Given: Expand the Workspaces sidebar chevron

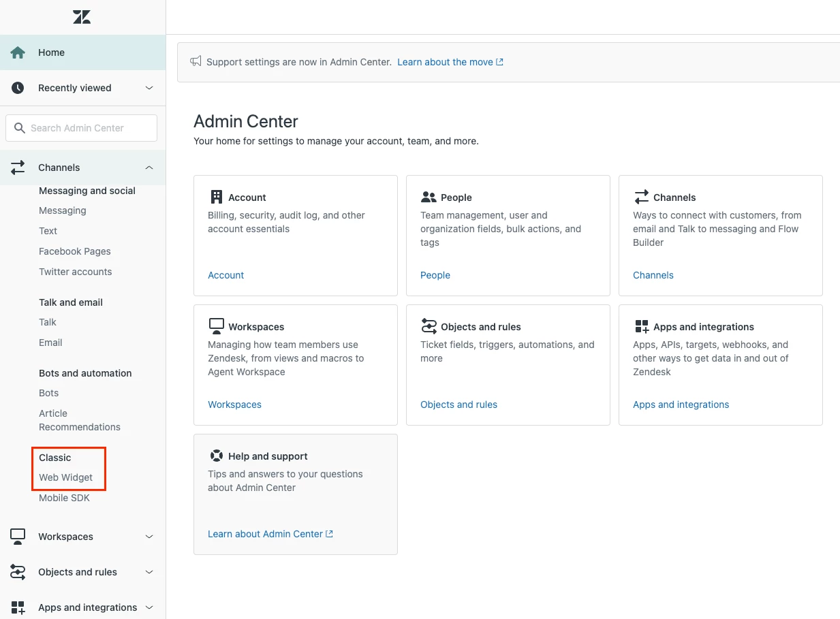Looking at the screenshot, I should pyautogui.click(x=149, y=537).
